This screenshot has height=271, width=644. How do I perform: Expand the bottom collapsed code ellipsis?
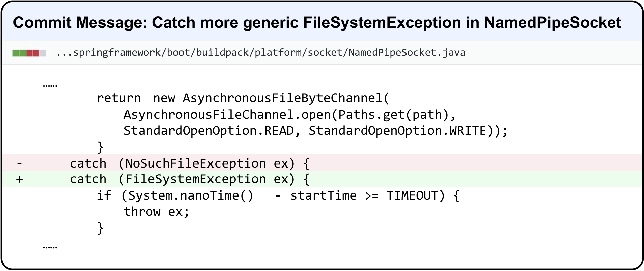pyautogui.click(x=50, y=247)
